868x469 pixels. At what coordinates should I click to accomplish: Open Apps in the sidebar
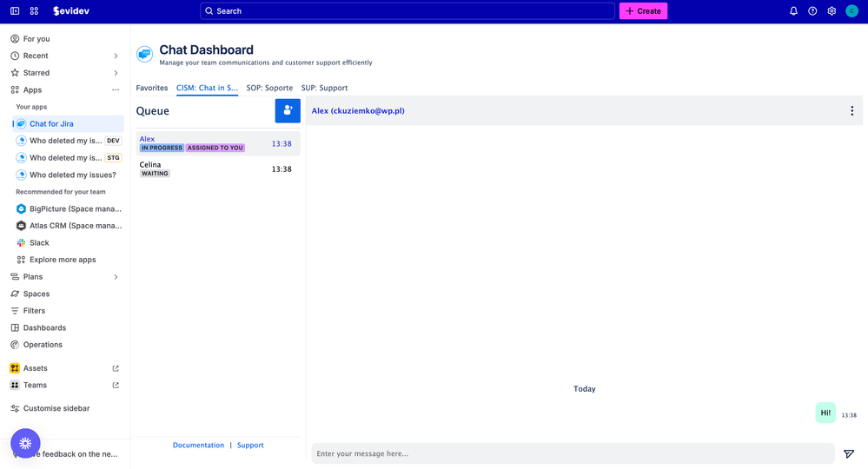tap(32, 90)
